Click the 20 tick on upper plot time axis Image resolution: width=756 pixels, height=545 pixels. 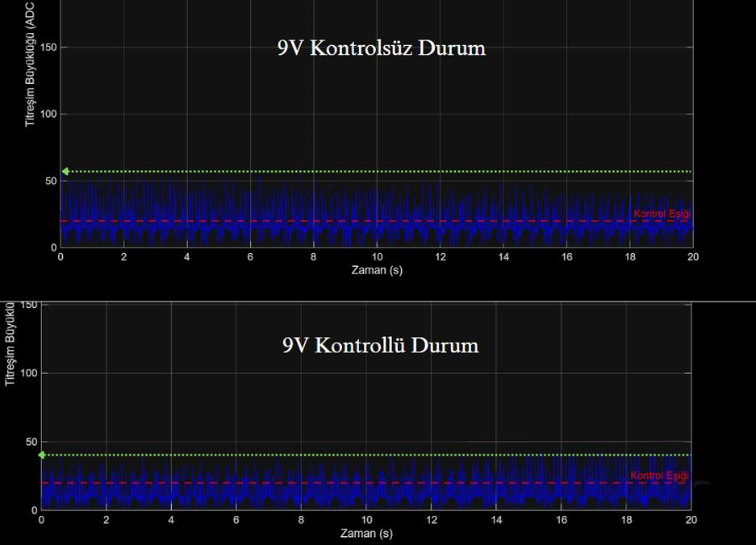tap(692, 257)
